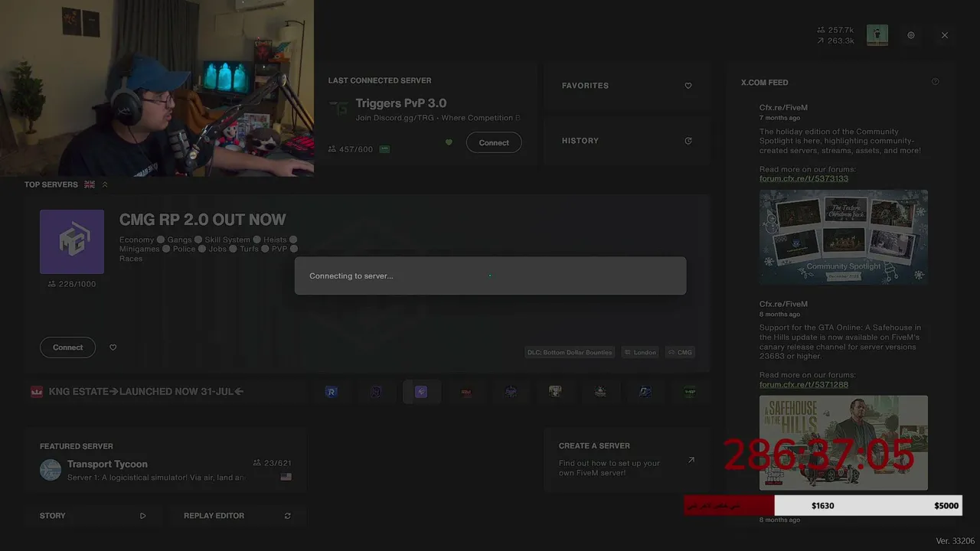The image size is (980, 551).
Task: Click the X.com feed help icon
Action: (935, 82)
